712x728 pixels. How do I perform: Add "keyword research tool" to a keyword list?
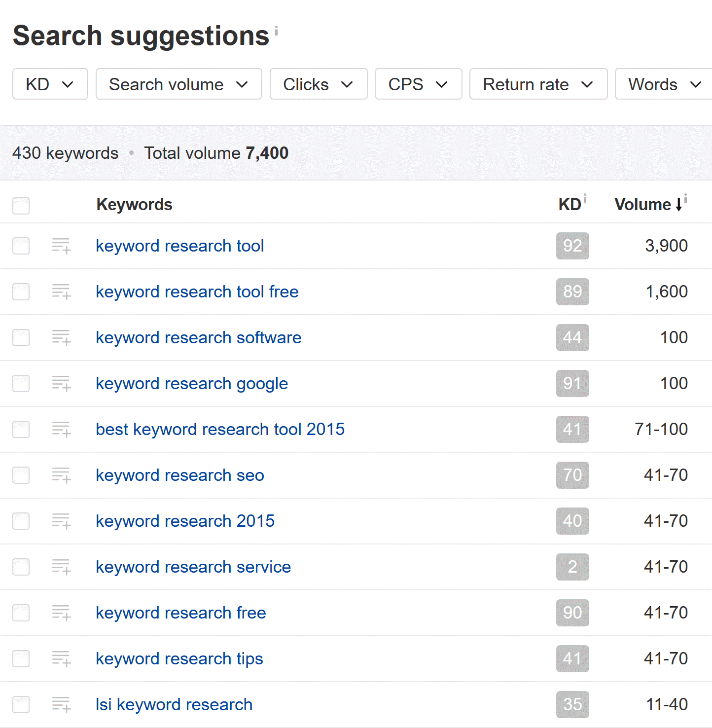click(61, 246)
